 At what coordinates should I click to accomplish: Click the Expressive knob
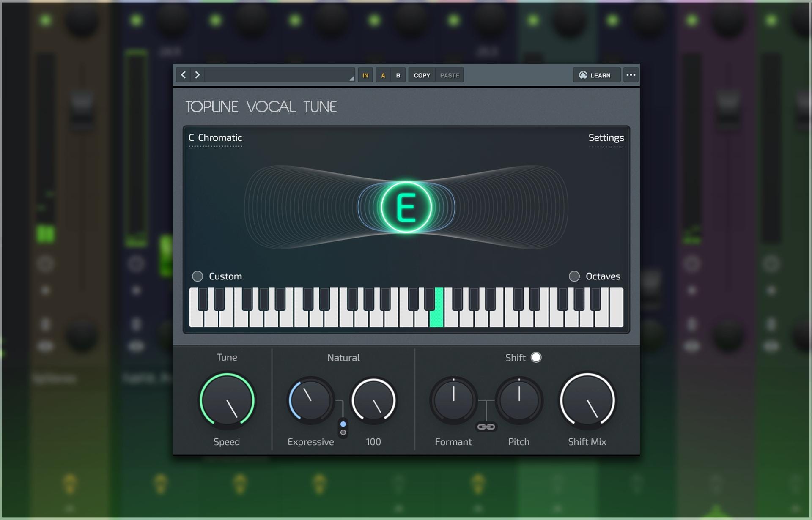[311, 400]
